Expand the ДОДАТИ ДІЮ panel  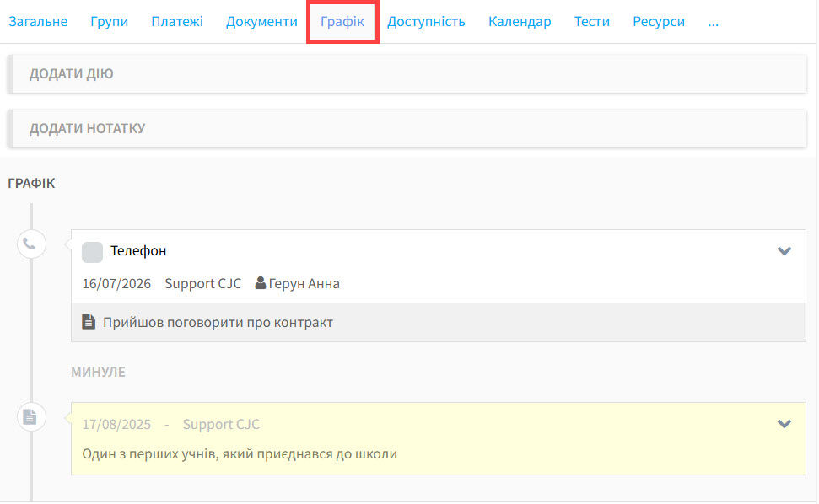pos(407,73)
